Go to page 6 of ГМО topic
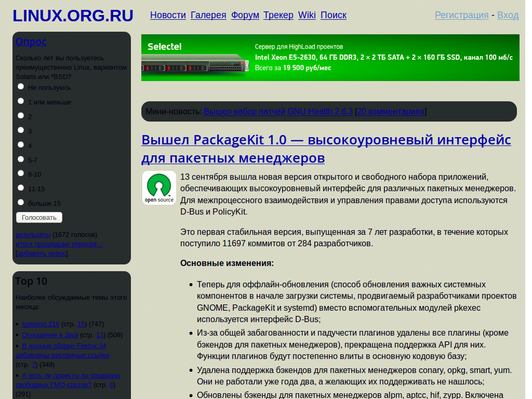The image size is (532, 399). pyautogui.click(x=112, y=385)
